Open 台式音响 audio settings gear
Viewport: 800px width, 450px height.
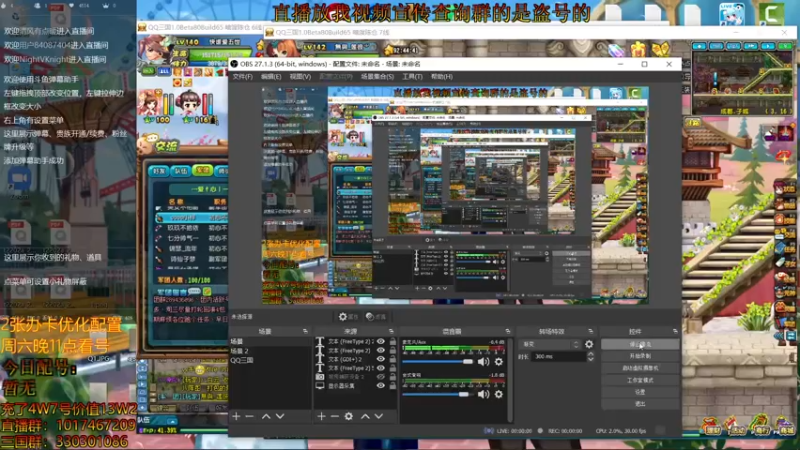click(x=498, y=394)
